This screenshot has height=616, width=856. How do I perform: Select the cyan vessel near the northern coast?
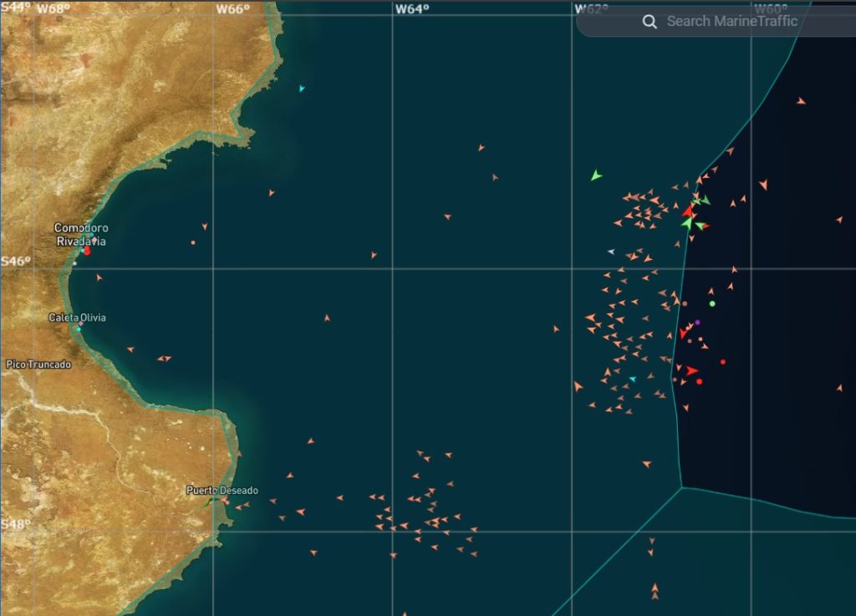(x=302, y=88)
